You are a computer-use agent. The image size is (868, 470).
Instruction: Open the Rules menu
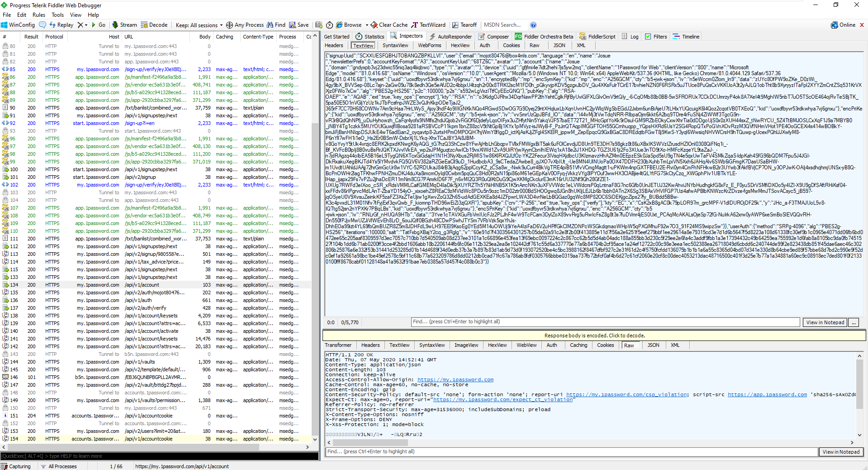pyautogui.click(x=39, y=15)
